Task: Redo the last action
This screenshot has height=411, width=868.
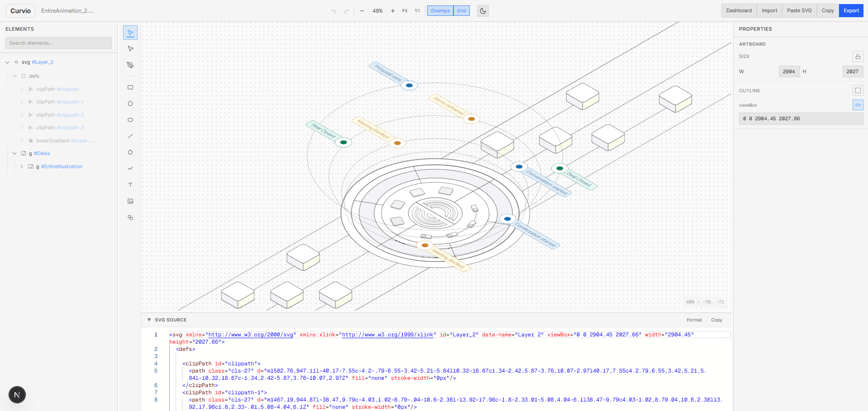Action: point(347,11)
